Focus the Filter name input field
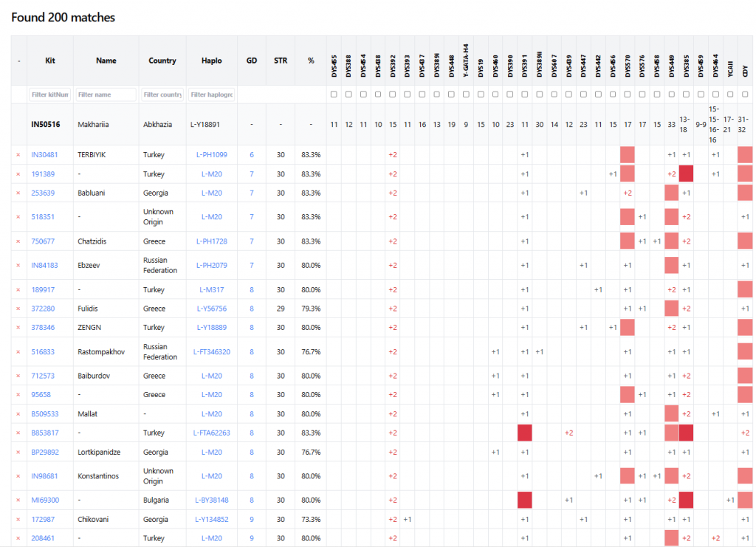756x547 pixels. click(x=106, y=94)
